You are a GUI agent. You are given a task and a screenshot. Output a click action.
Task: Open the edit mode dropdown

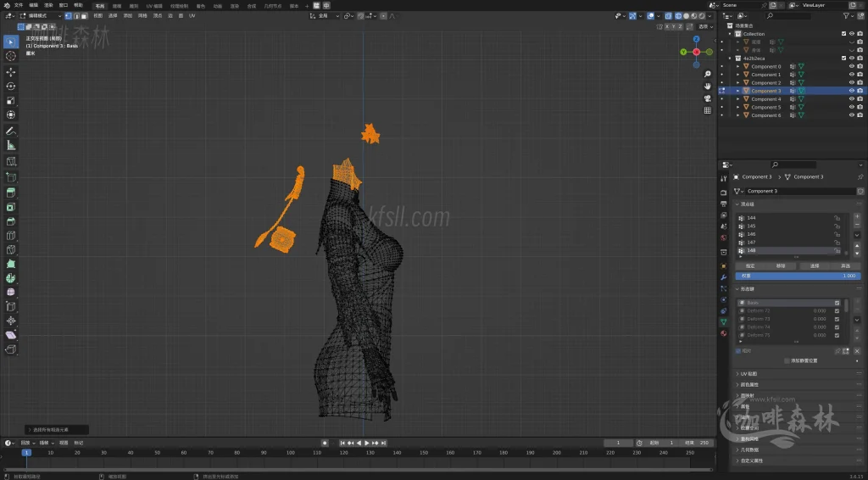[41, 16]
